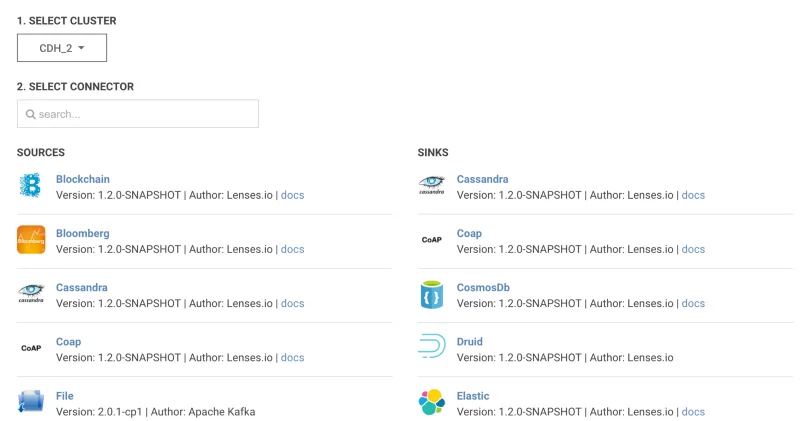Open docs link for Blockchain source
This screenshot has width=800, height=421.
[x=292, y=195]
